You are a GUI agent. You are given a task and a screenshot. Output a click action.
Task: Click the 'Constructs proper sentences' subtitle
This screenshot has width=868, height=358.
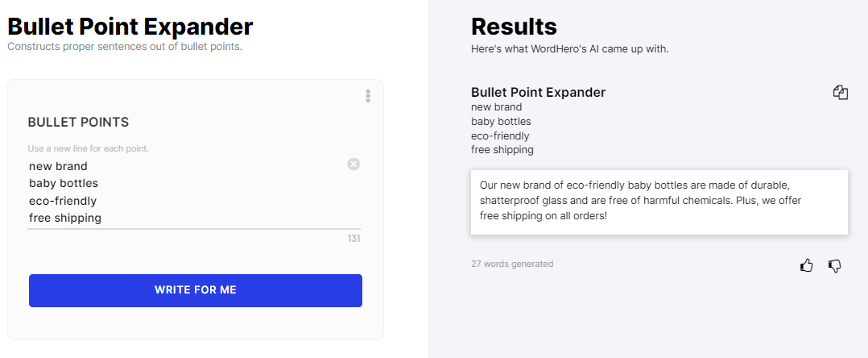coord(125,47)
